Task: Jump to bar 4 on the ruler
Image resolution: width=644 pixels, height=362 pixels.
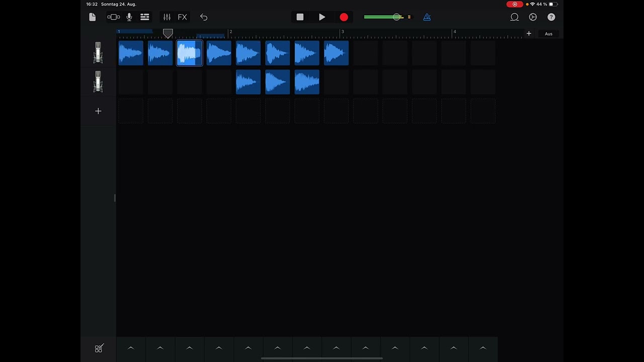Action: pyautogui.click(x=454, y=32)
